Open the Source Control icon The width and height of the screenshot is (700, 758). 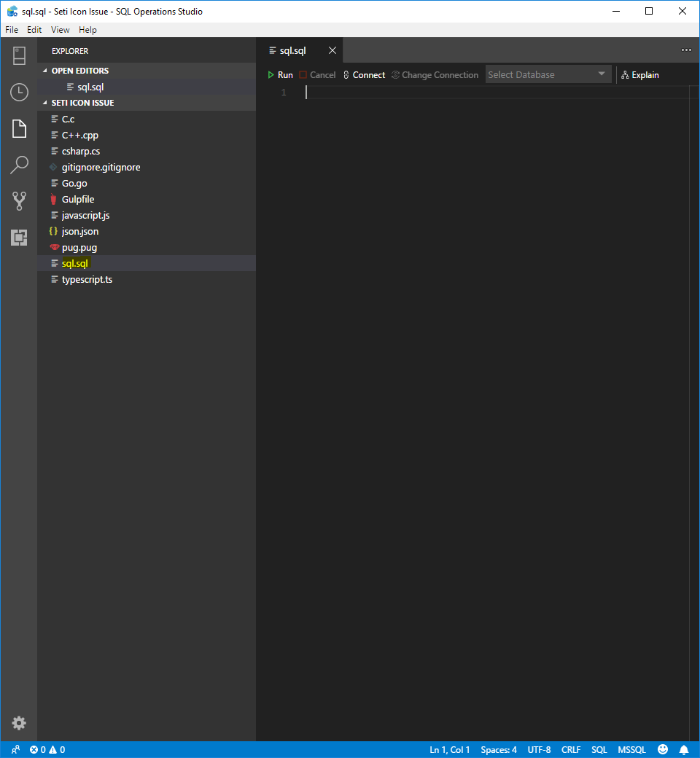point(18,201)
